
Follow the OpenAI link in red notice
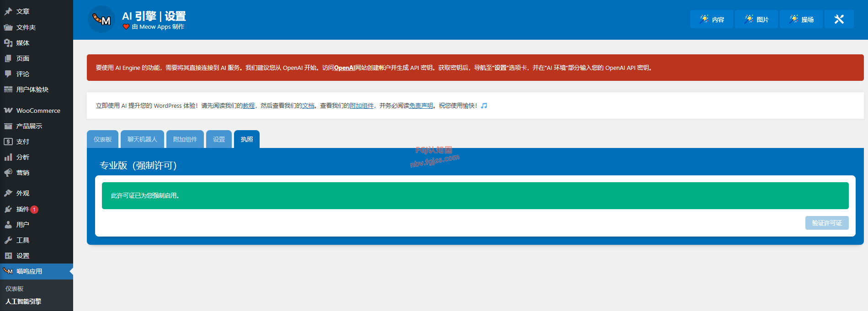(344, 68)
